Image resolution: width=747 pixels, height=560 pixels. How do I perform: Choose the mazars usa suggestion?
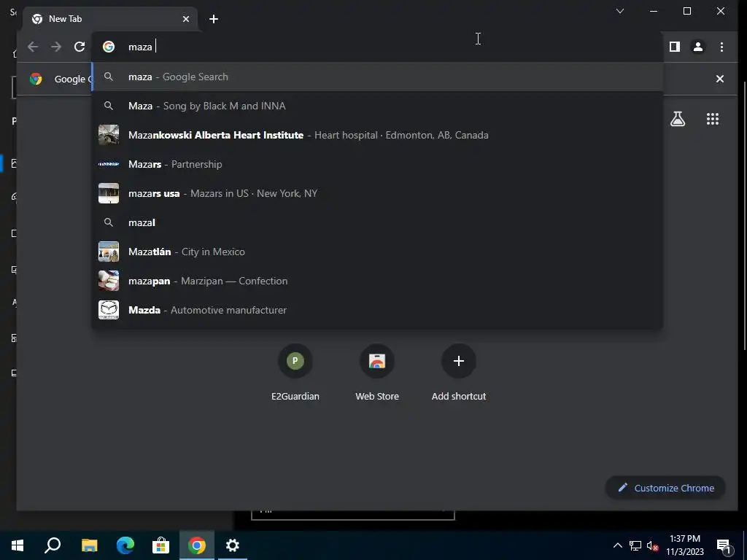tap(377, 193)
